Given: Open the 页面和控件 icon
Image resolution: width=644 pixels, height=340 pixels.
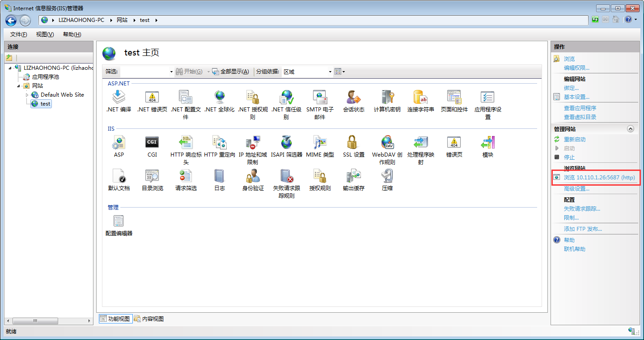Looking at the screenshot, I should pos(454,97).
